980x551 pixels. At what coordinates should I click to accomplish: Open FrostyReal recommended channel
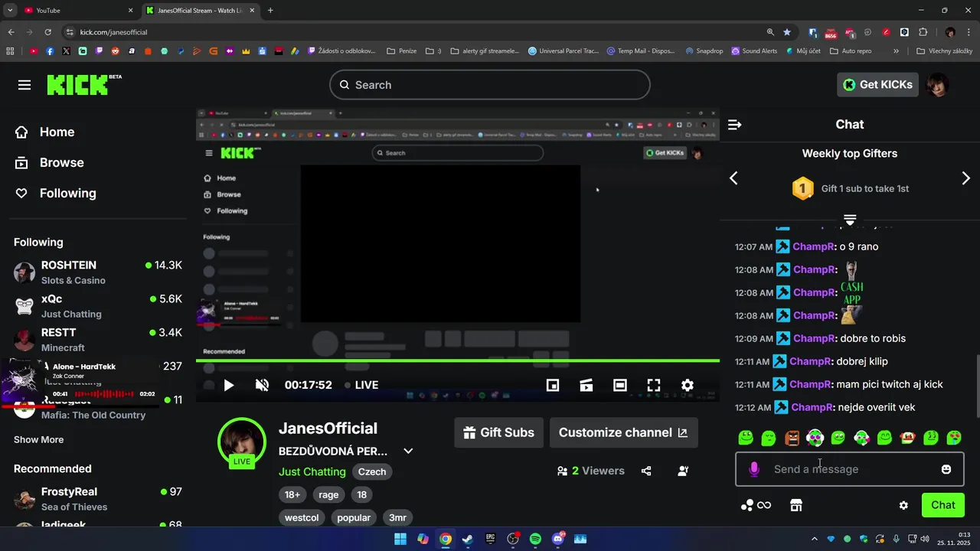(98, 499)
